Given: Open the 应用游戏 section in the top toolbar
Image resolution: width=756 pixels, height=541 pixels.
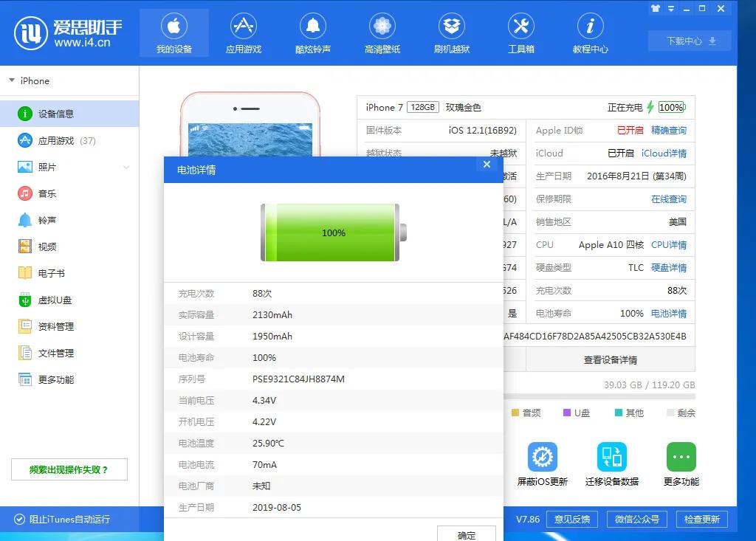Looking at the screenshot, I should [x=244, y=32].
